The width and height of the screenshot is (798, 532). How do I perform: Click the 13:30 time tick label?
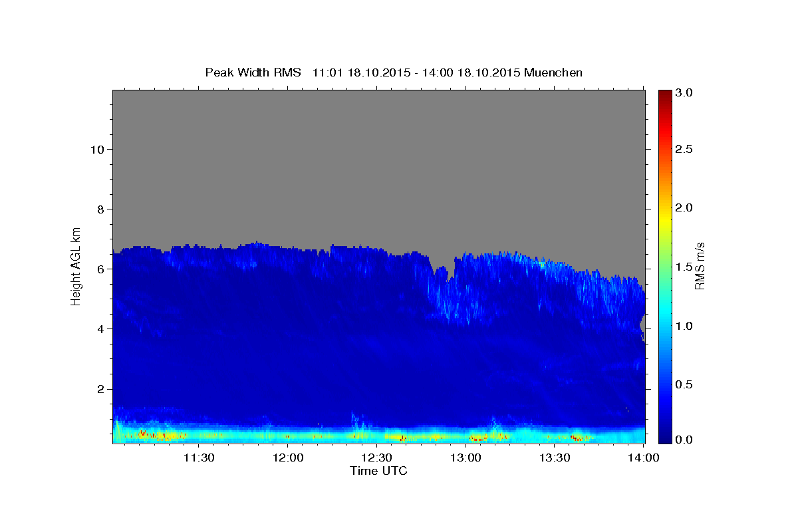555,458
